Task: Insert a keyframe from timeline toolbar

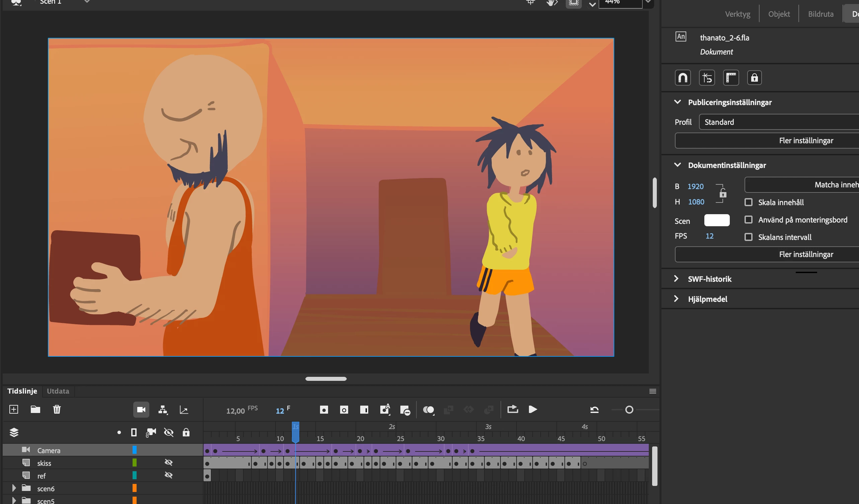Action: coord(324,410)
